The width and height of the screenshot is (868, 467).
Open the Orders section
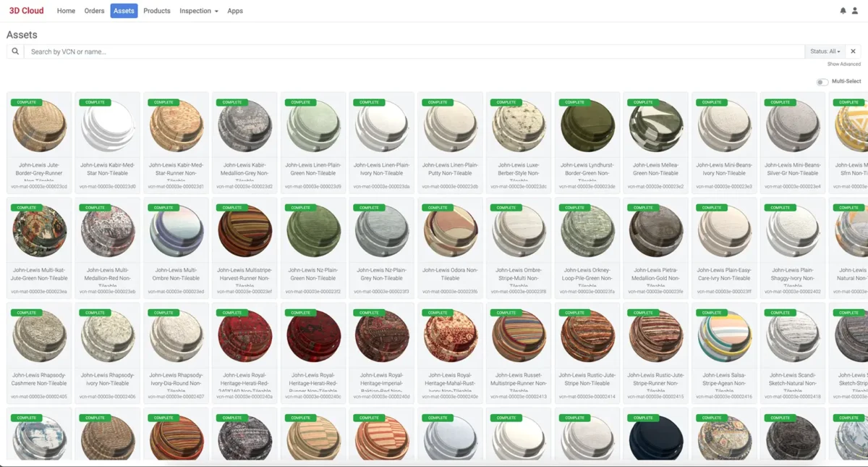(93, 11)
